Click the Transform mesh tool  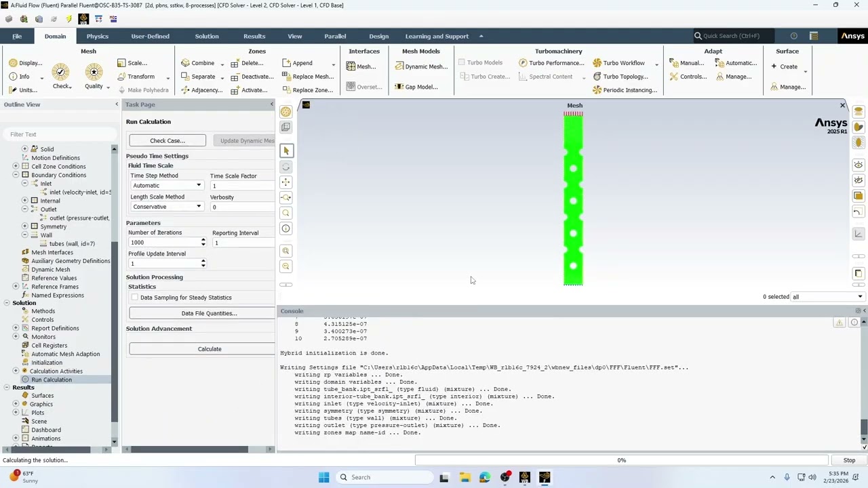pos(136,77)
